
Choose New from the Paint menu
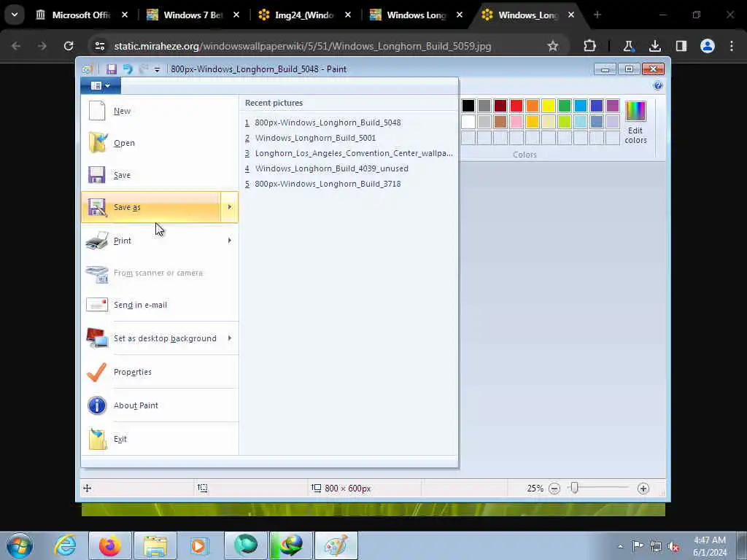(x=160, y=111)
